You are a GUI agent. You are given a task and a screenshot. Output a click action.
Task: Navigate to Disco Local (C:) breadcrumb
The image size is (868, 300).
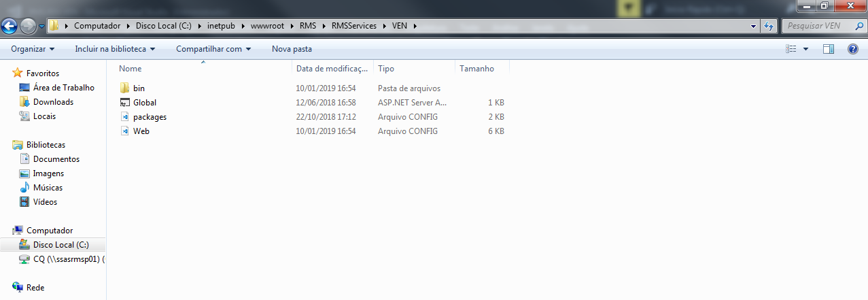click(164, 26)
